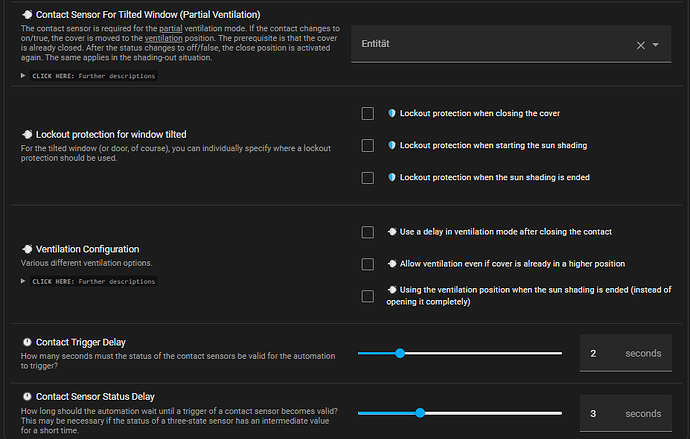
Task: Open the Entität entity dropdown arrow
Action: [x=656, y=45]
